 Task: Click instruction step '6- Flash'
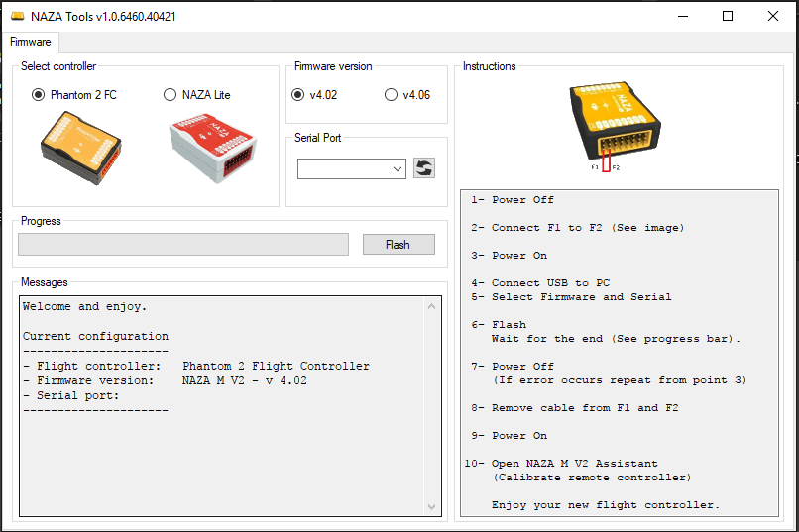[499, 325]
